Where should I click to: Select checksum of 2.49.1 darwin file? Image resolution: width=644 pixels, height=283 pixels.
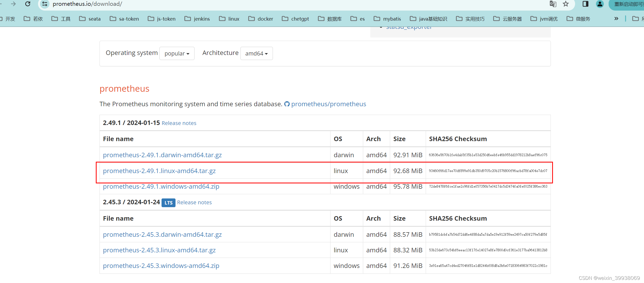tap(488, 155)
